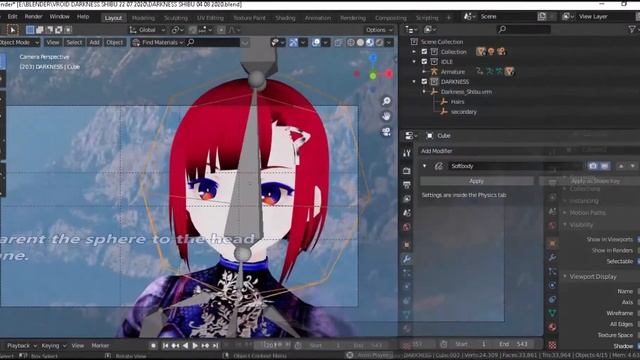Switch to the Shading workspace tab

(285, 18)
